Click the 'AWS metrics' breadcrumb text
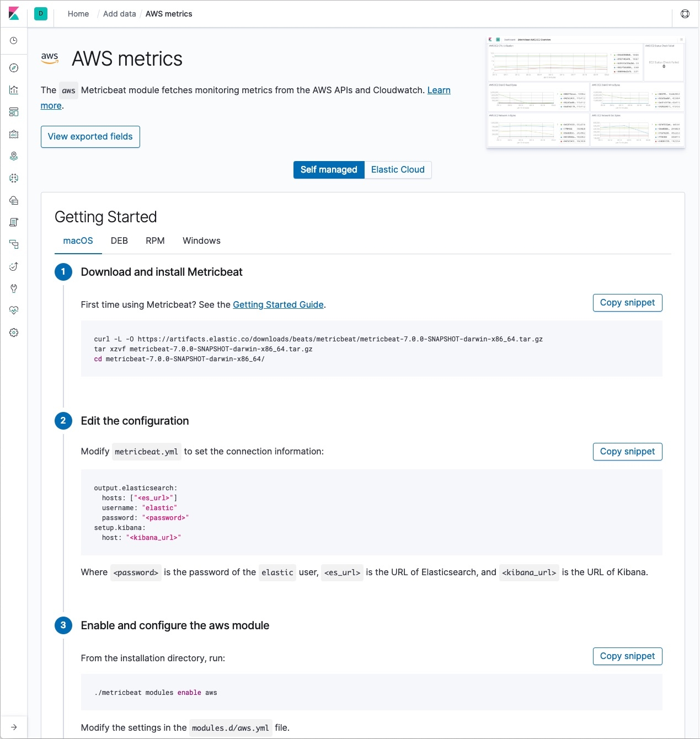The width and height of the screenshot is (700, 739). [169, 14]
